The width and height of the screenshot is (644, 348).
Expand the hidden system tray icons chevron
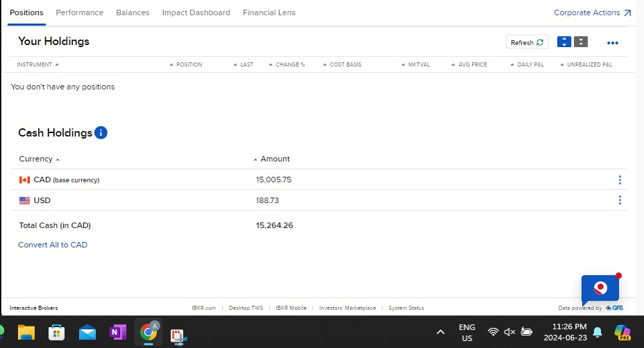coord(440,333)
